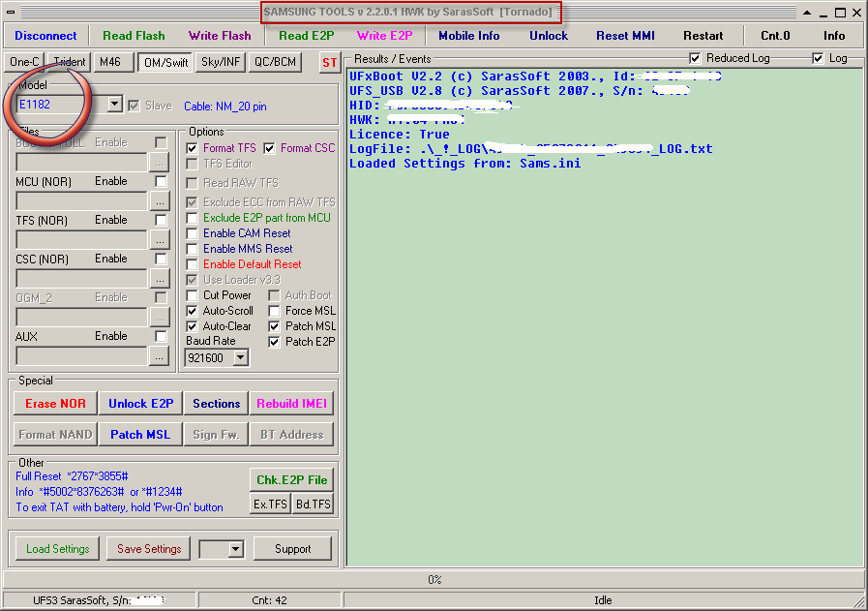Image resolution: width=868 pixels, height=611 pixels.
Task: Click the Ex.TFS button
Action: (x=270, y=504)
